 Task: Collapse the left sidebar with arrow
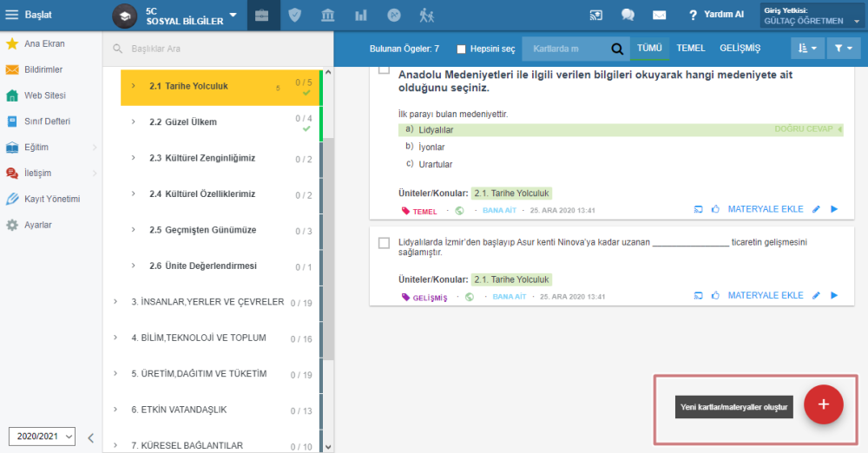coord(91,438)
